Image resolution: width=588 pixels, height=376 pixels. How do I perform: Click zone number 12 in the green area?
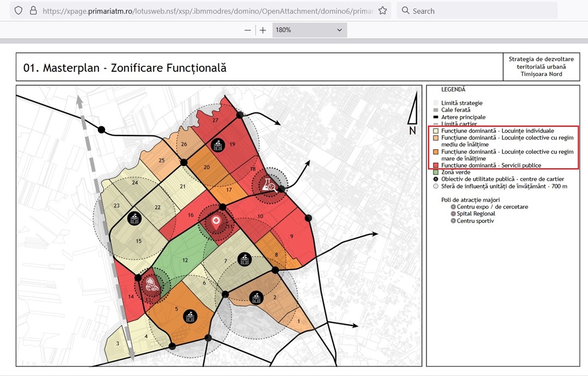pos(185,260)
